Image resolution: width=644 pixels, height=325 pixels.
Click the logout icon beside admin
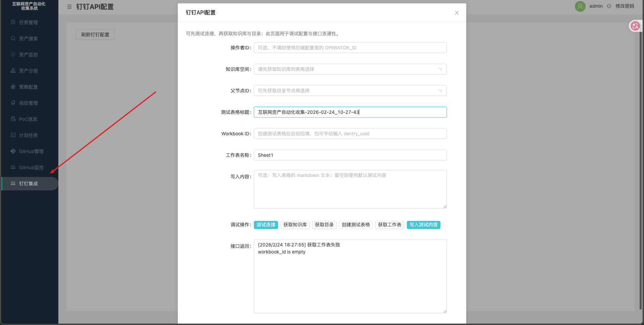609,6
